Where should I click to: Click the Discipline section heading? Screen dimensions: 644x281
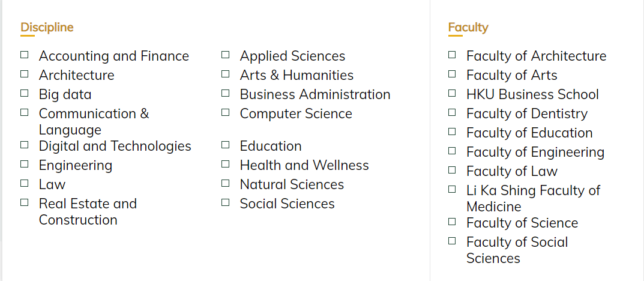(x=47, y=27)
